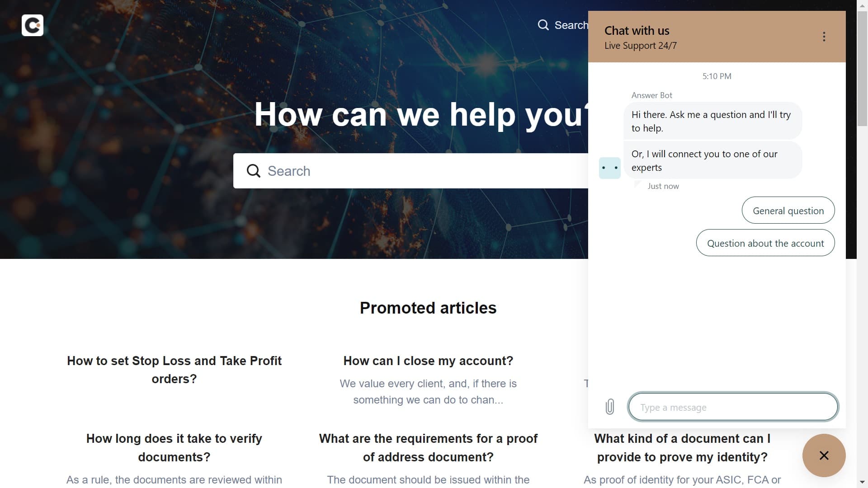Open proof of address requirements article
The height and width of the screenshot is (488, 868).
[x=428, y=447]
